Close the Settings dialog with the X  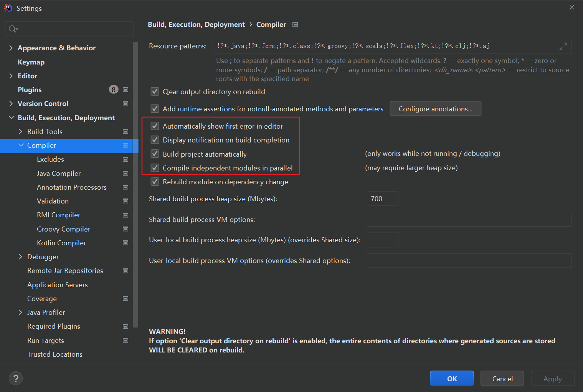point(572,8)
